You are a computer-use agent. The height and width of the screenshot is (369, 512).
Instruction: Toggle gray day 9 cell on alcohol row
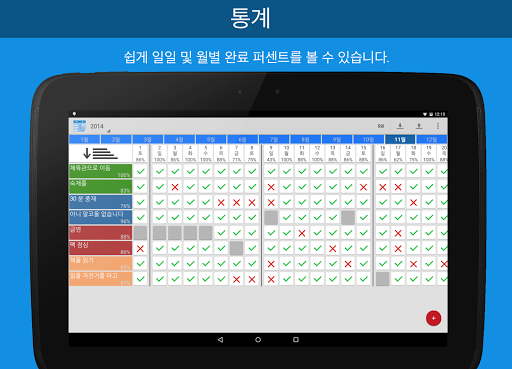coord(271,217)
